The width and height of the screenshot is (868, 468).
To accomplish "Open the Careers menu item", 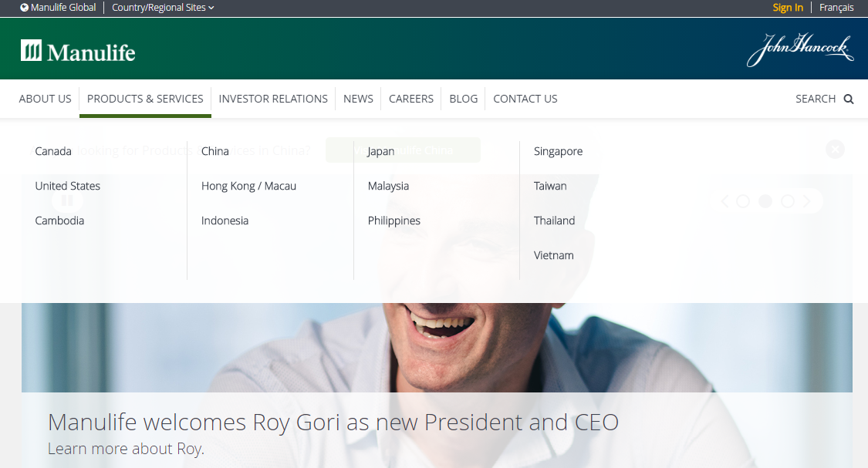I will click(x=410, y=99).
